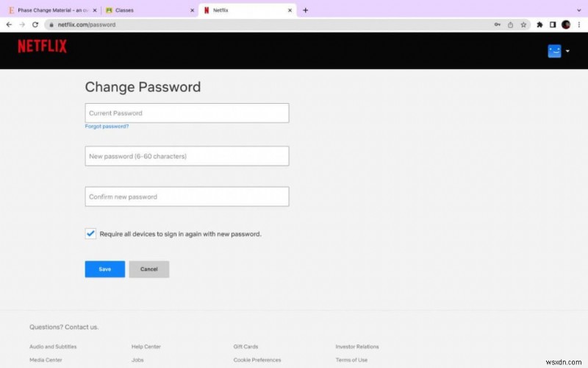Click the Change Password heading

click(x=143, y=87)
